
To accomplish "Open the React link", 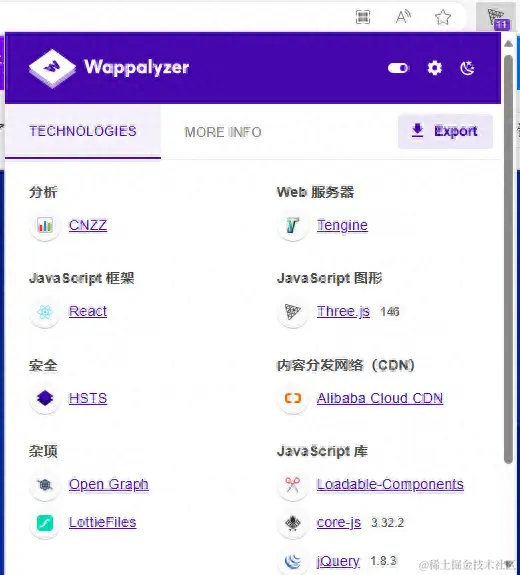I will [x=88, y=311].
